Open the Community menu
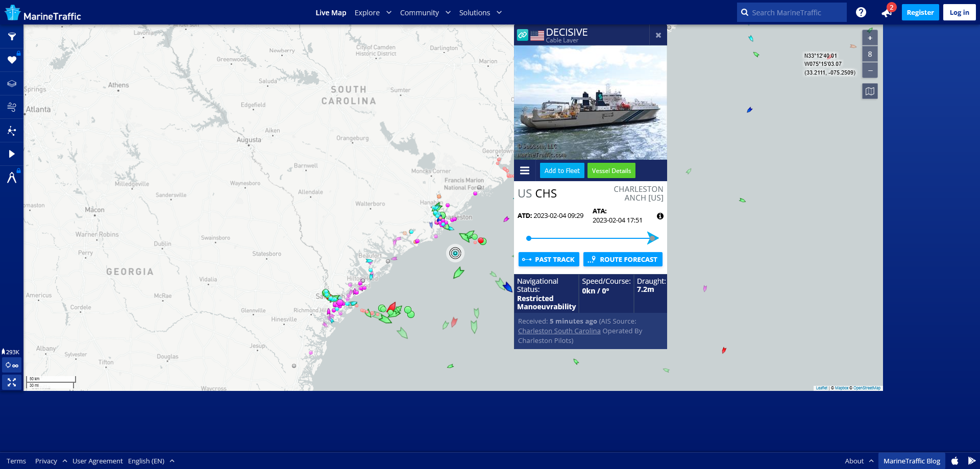This screenshot has height=469, width=980. point(420,13)
